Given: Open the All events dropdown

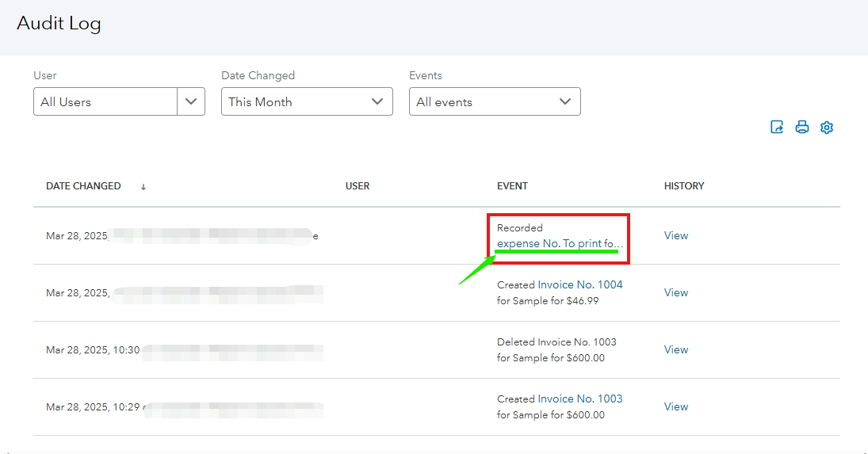Looking at the screenshot, I should click(495, 101).
